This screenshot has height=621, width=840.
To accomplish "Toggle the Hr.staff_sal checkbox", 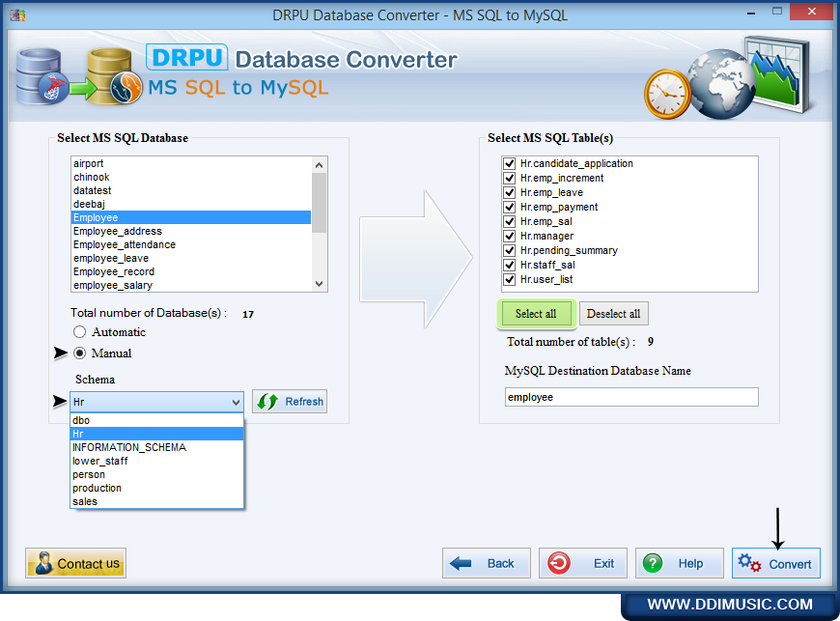I will click(510, 265).
